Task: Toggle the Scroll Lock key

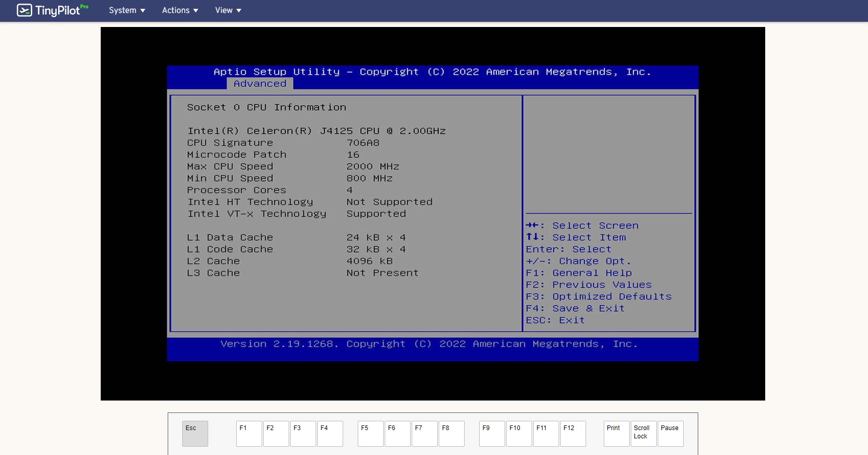Action: pyautogui.click(x=643, y=433)
